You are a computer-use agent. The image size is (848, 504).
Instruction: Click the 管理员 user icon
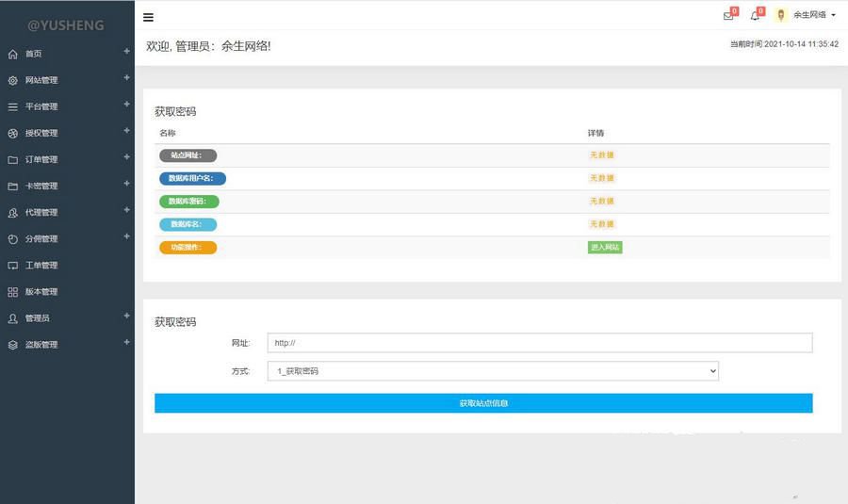point(13,318)
